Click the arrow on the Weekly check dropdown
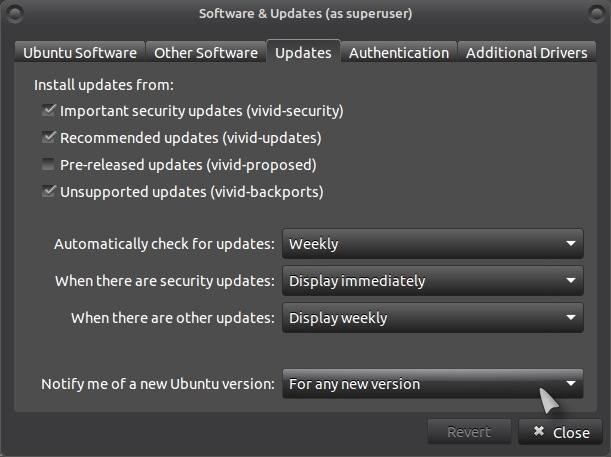Image resolution: width=611 pixels, height=457 pixels. tap(571, 243)
